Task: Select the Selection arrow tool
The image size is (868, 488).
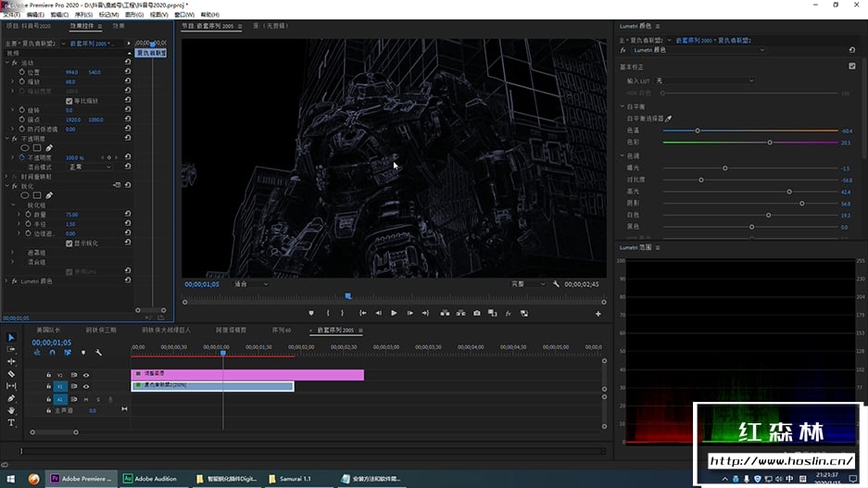Action: [x=11, y=337]
